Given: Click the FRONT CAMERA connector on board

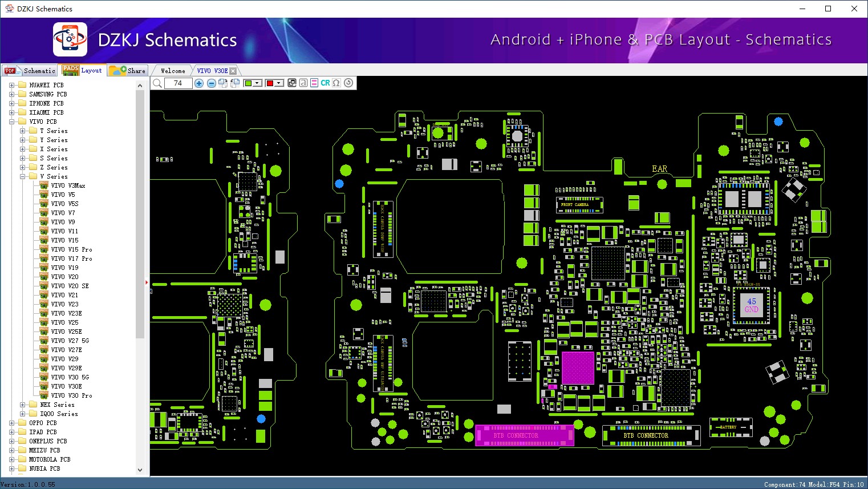Looking at the screenshot, I should [579, 204].
